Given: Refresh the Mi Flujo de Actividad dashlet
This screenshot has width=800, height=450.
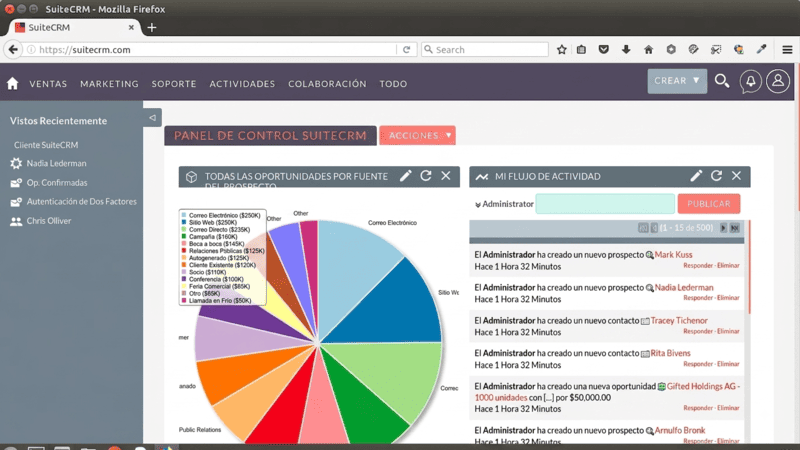Looking at the screenshot, I should [716, 176].
